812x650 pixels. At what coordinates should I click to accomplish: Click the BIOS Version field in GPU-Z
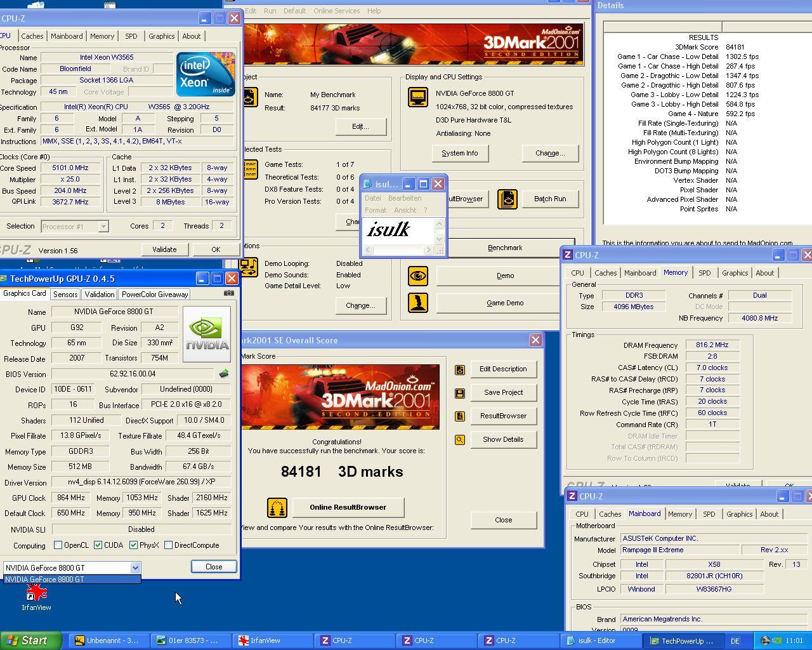tap(133, 375)
